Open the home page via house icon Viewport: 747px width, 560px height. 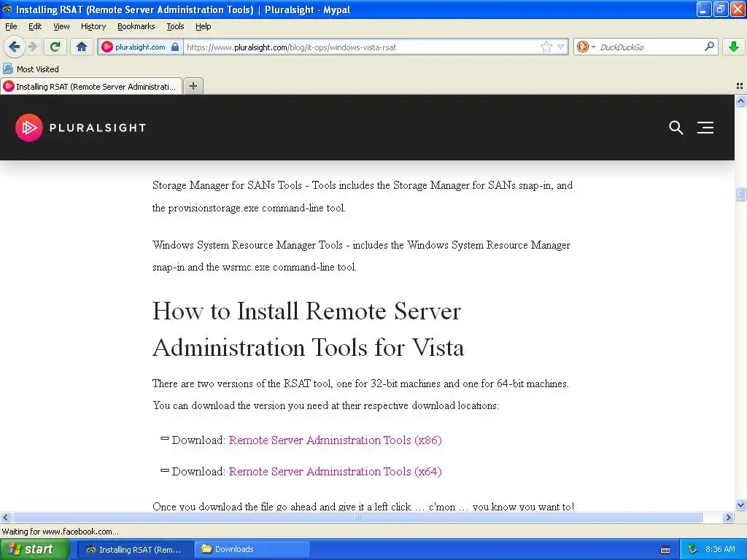coord(82,47)
